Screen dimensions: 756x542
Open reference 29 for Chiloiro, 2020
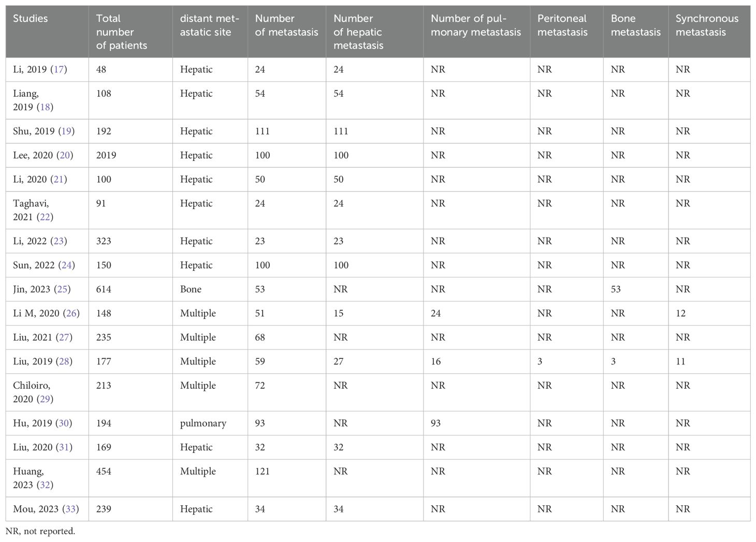(x=45, y=400)
